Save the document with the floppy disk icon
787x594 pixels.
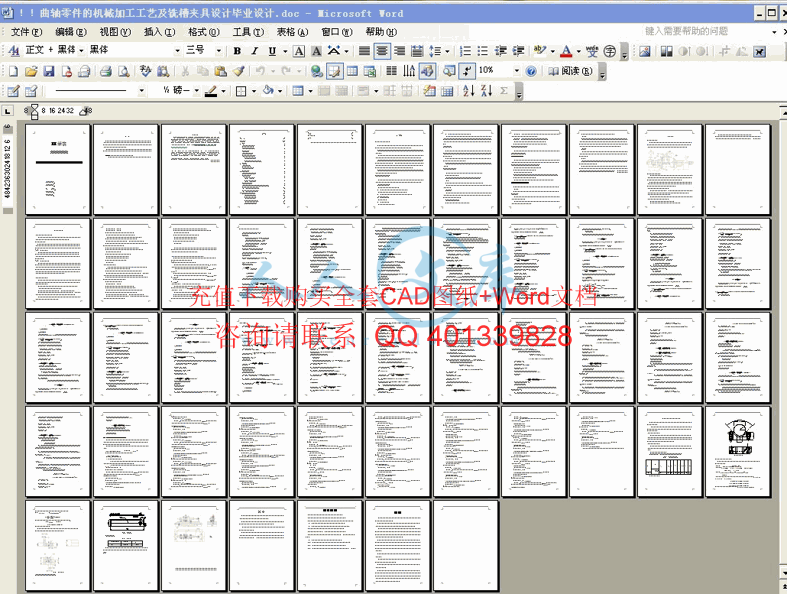click(x=48, y=71)
